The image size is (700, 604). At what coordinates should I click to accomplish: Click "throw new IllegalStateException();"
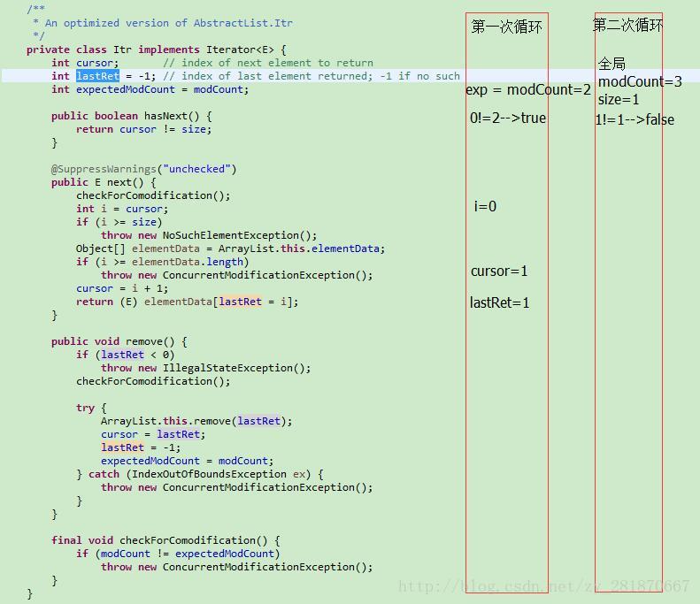pyautogui.click(x=206, y=368)
